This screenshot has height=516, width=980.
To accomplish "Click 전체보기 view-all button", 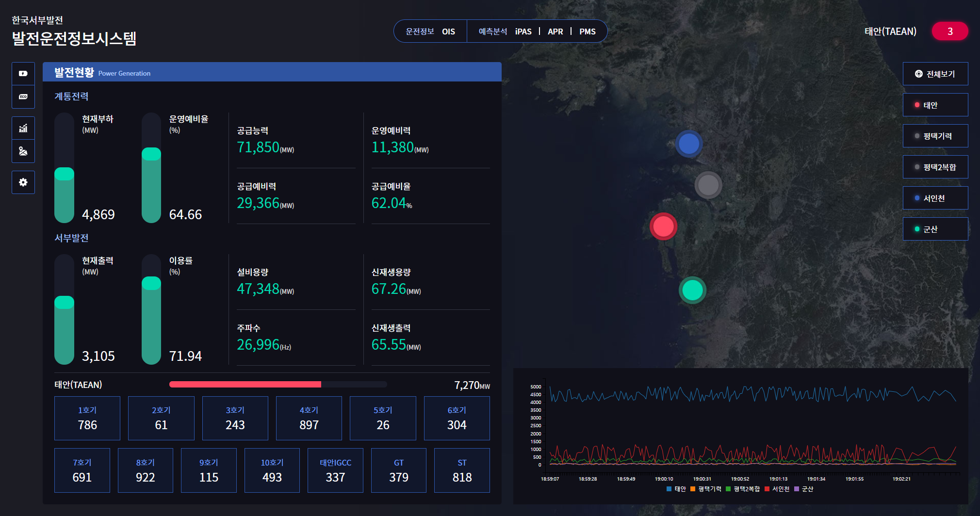I will tap(935, 74).
